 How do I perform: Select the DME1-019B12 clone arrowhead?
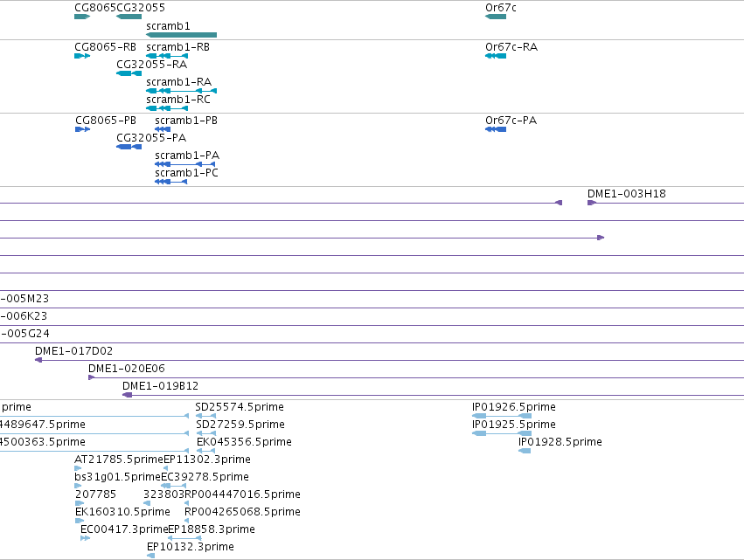(x=127, y=395)
